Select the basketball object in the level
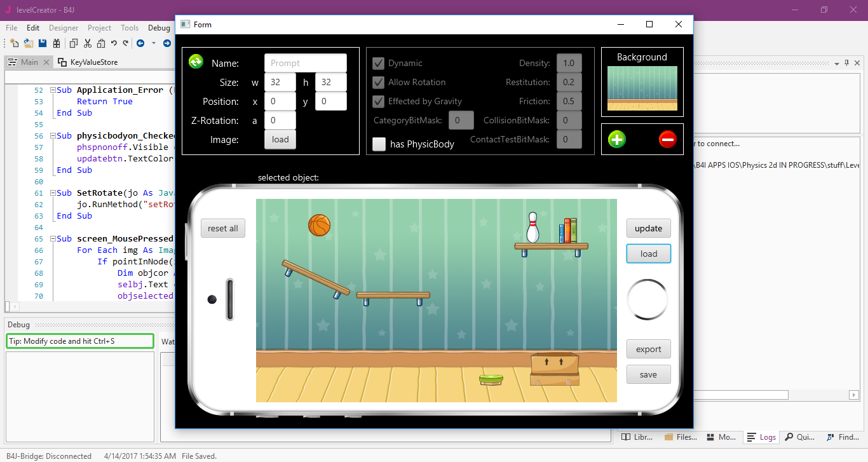The image size is (868, 462). point(320,225)
